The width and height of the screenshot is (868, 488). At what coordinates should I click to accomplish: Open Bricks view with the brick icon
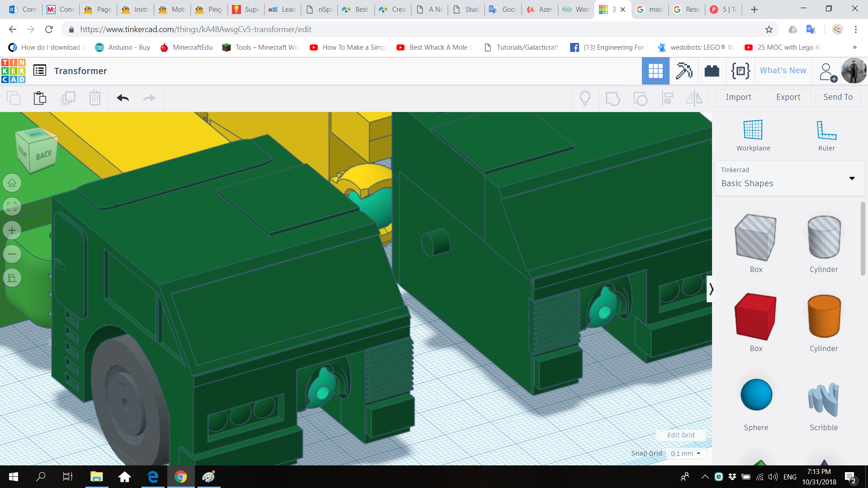(712, 70)
